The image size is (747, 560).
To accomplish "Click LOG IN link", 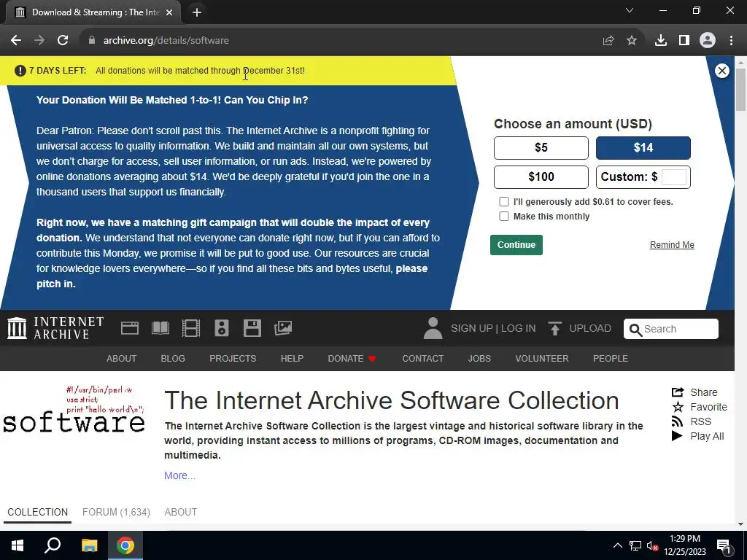I will [519, 329].
